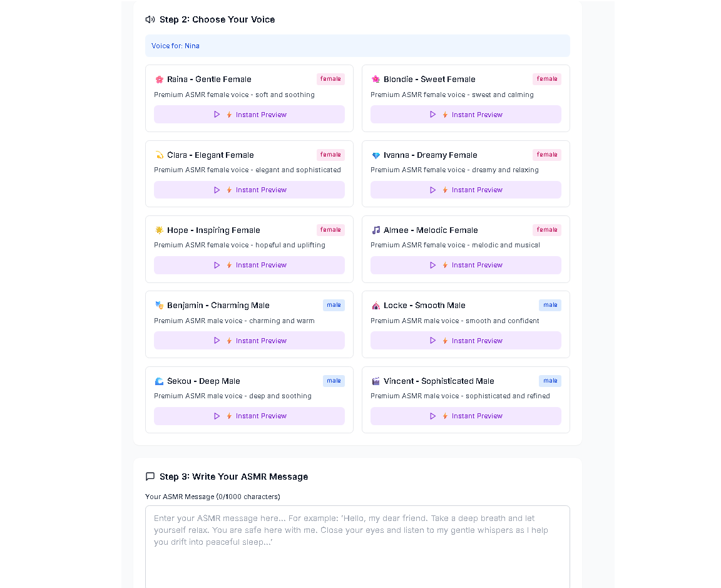Play Instant Preview for Locke voice
Screen dimensions: 721x588
click(x=466, y=341)
